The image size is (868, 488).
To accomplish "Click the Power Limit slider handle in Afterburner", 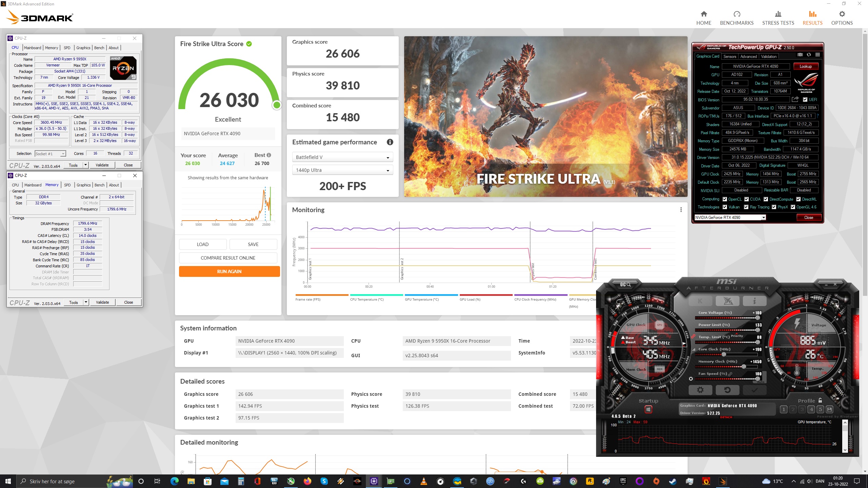I will click(x=757, y=330).
